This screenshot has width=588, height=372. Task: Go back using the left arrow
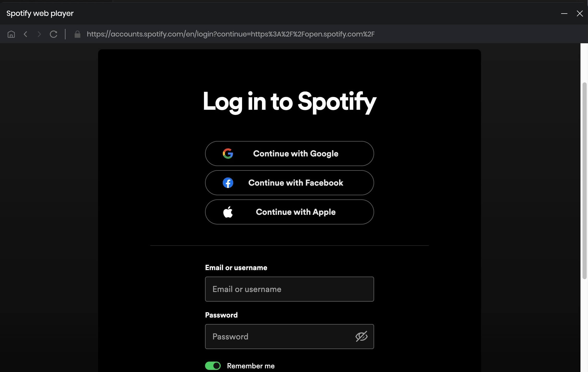tap(25, 34)
